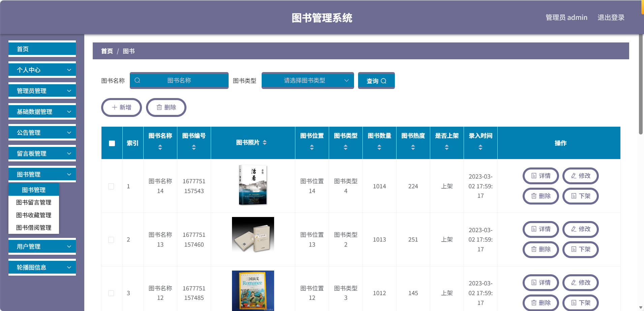The width and height of the screenshot is (644, 311).
Task: Check the row 1 checkbox (图书名称14)
Action: (x=111, y=186)
